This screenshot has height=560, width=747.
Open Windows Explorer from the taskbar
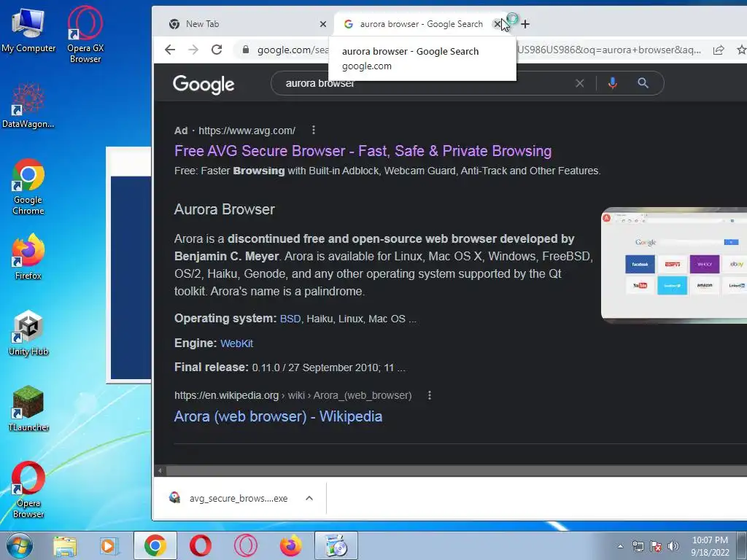(65, 545)
